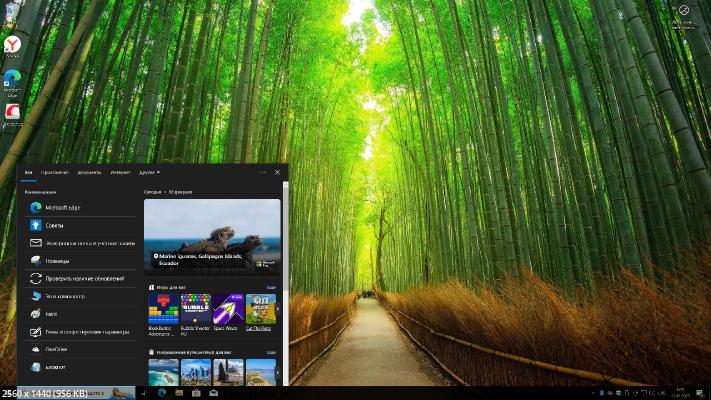Open the first travel destination thumbnail
Screen dimensions: 711x400
coord(164,372)
